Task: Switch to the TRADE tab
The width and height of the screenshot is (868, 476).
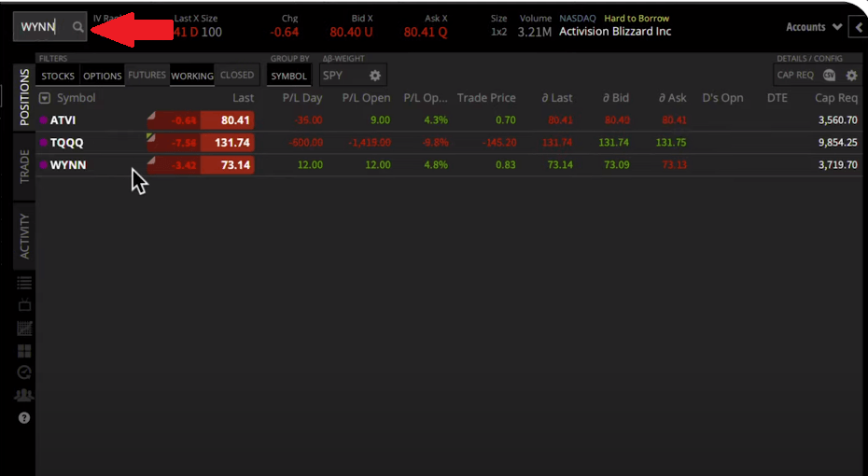Action: pos(24,166)
